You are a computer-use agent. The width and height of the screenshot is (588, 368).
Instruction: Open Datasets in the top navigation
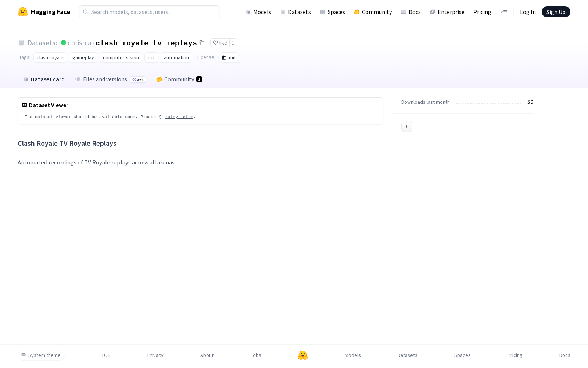pos(295,12)
